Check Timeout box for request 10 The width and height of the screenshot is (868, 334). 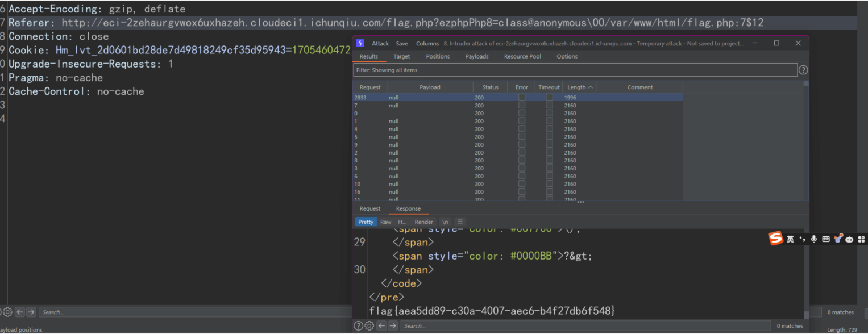pyautogui.click(x=549, y=184)
